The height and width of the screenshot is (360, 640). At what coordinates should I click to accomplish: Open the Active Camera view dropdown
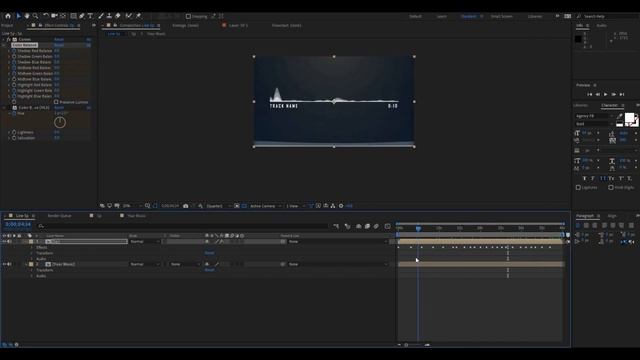point(265,206)
